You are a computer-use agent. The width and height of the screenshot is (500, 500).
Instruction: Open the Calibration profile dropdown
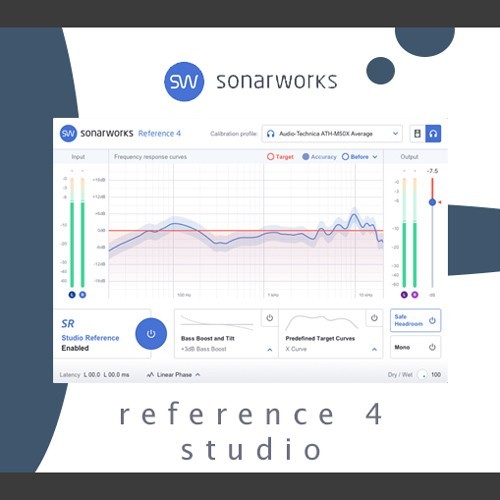coord(332,134)
